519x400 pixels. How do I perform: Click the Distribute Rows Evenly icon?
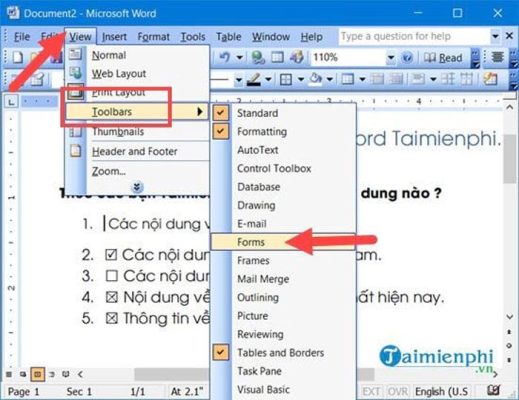[x=447, y=79]
